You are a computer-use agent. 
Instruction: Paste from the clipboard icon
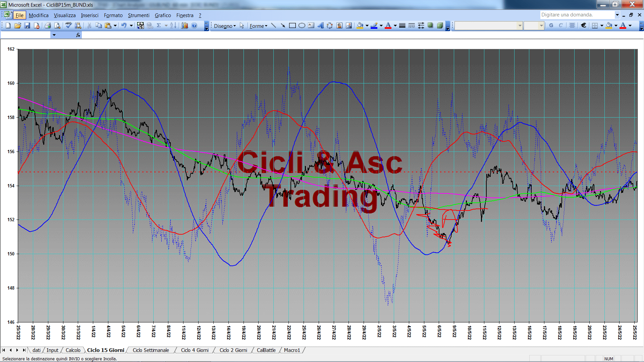tap(108, 25)
